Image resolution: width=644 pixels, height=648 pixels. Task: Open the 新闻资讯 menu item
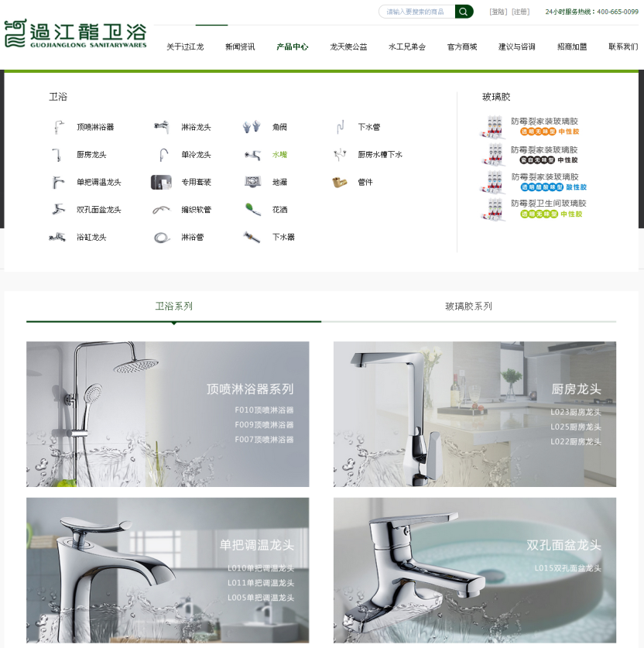tap(240, 46)
